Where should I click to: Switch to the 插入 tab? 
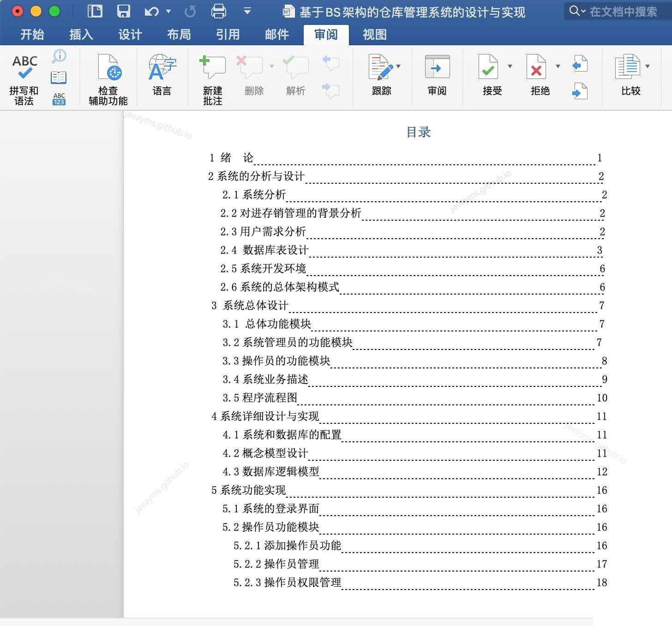(x=81, y=34)
